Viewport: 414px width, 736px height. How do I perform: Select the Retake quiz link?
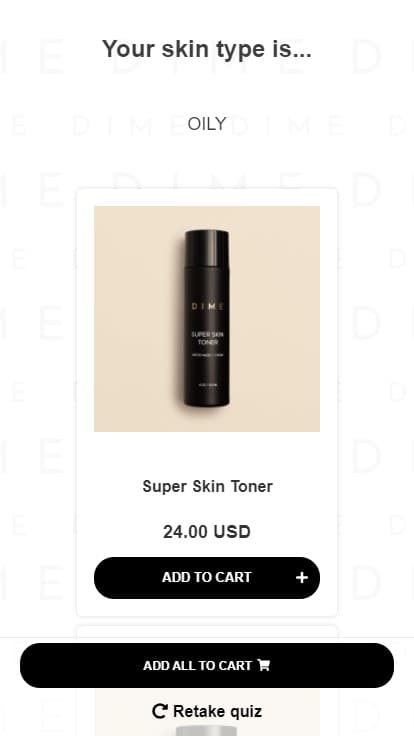click(x=207, y=711)
